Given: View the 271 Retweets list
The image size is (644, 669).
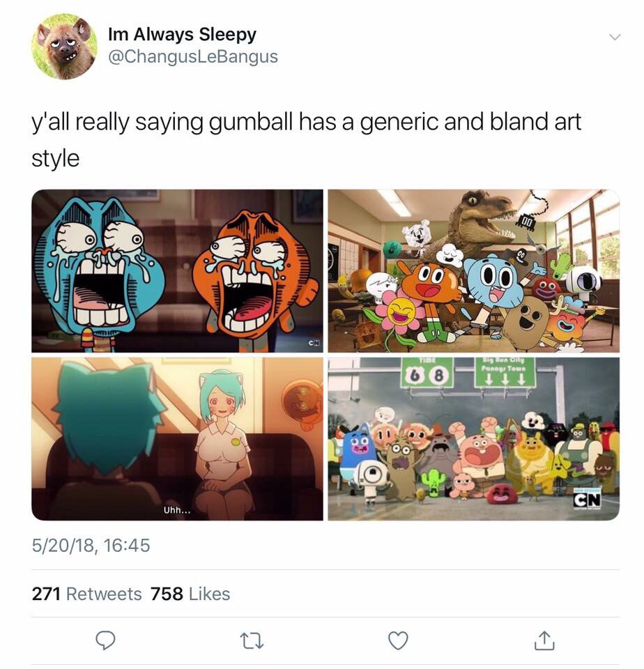Looking at the screenshot, I should click(x=86, y=594).
